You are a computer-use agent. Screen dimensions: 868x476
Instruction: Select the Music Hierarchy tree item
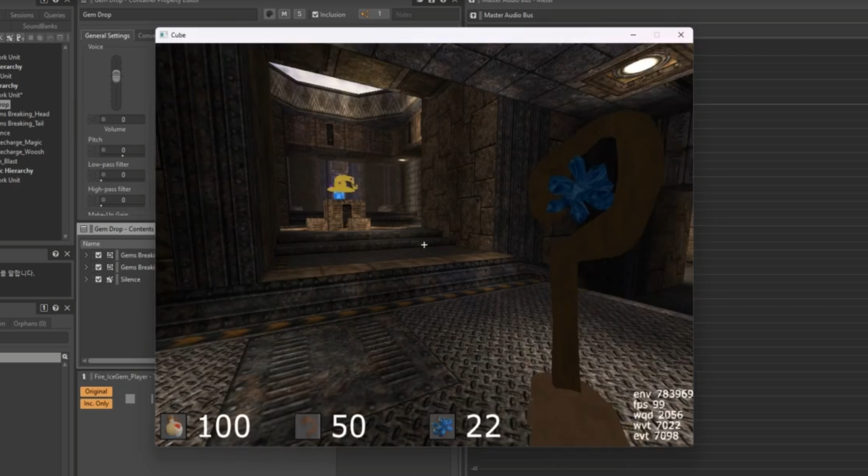pyautogui.click(x=17, y=171)
